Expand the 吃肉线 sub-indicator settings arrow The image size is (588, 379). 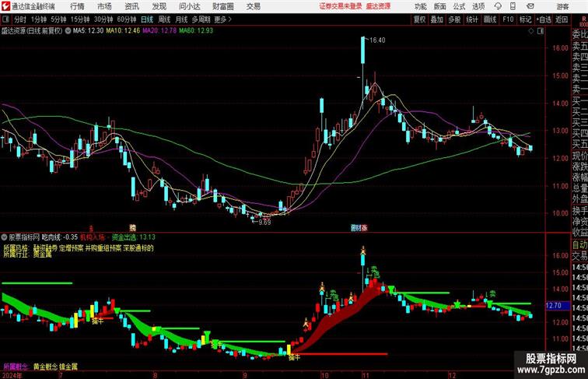(x=4, y=237)
